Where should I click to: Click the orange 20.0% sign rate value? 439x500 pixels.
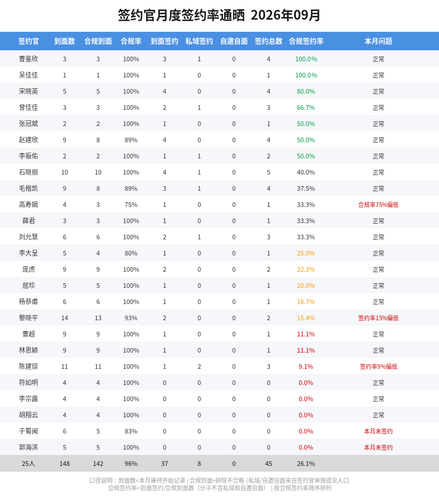coord(306,286)
